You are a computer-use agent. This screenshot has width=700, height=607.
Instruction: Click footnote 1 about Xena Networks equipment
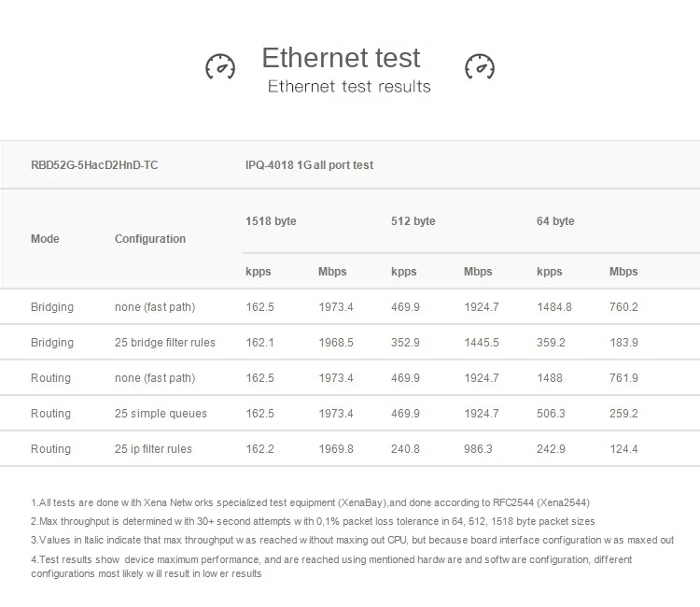[310, 502]
